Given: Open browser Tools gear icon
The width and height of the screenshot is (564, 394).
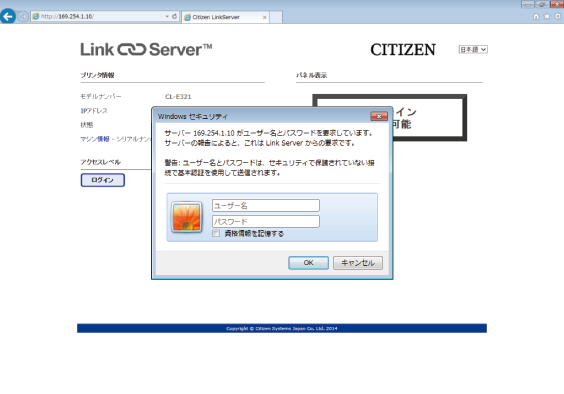Looking at the screenshot, I should click(x=558, y=17).
